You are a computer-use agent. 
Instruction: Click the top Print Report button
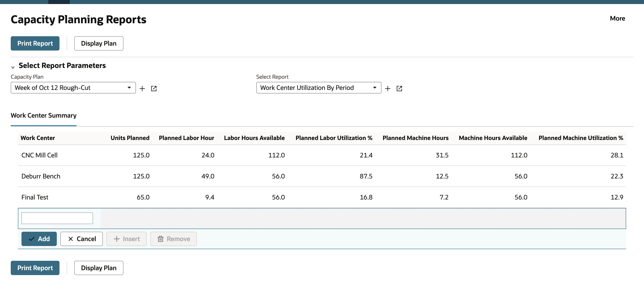35,44
